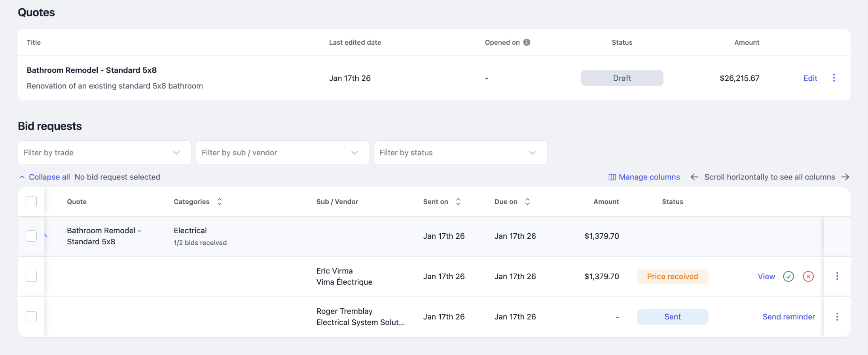The height and width of the screenshot is (355, 868).
Task: Sort bid requests by Sent on
Action: (x=458, y=202)
